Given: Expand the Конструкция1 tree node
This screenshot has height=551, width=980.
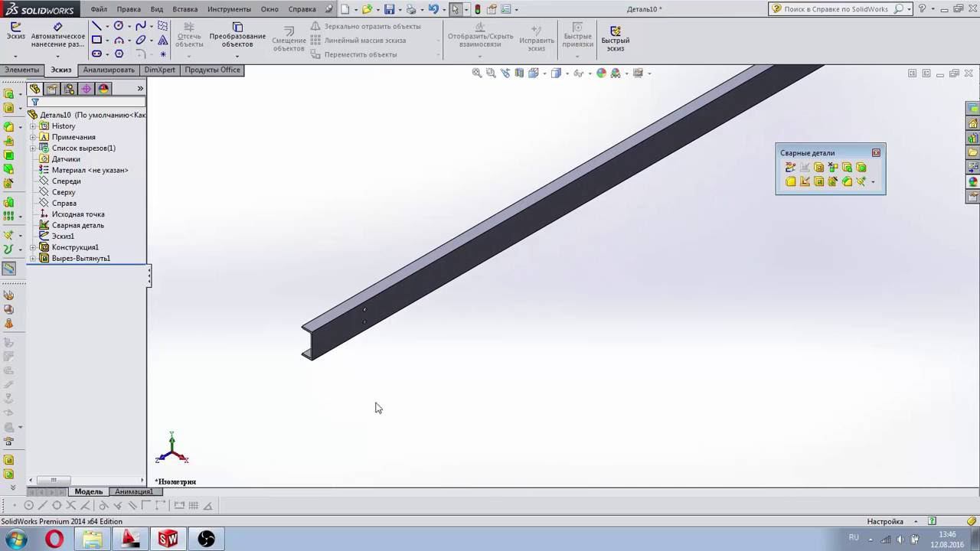Looking at the screenshot, I should [x=33, y=247].
